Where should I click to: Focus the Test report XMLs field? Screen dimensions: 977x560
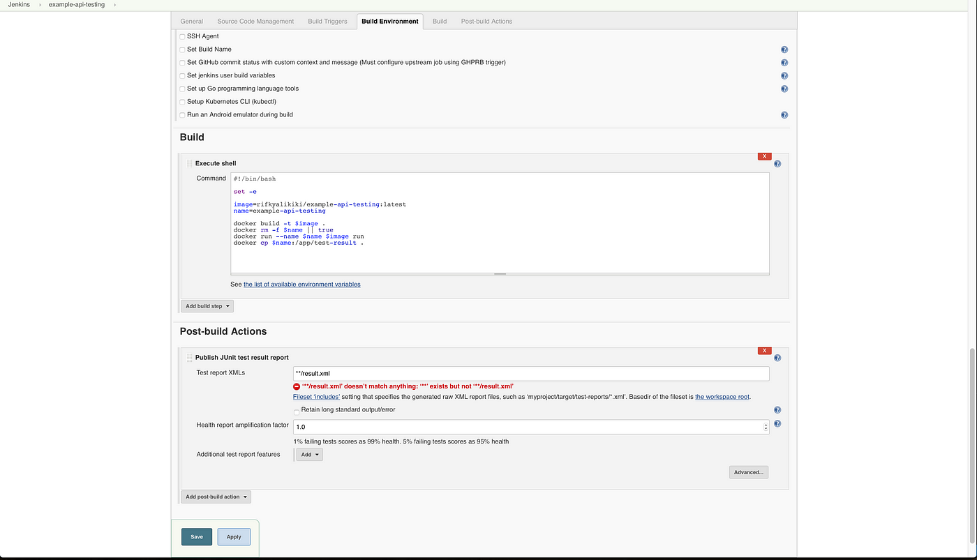pyautogui.click(x=531, y=374)
